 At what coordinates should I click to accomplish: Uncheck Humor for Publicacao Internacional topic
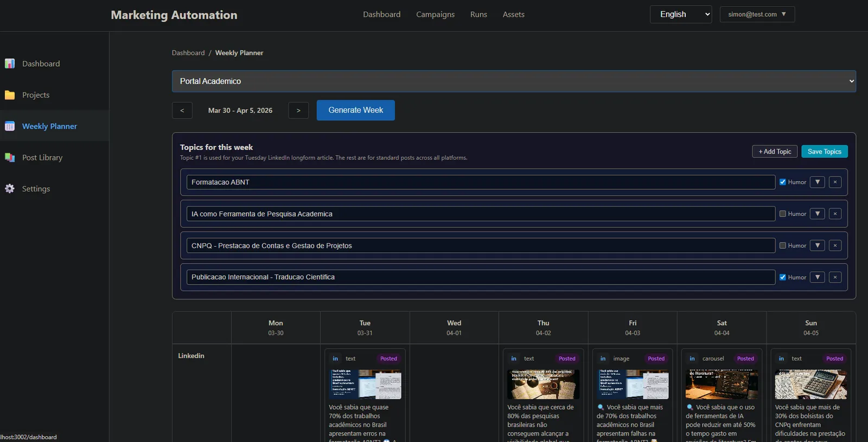click(x=783, y=277)
